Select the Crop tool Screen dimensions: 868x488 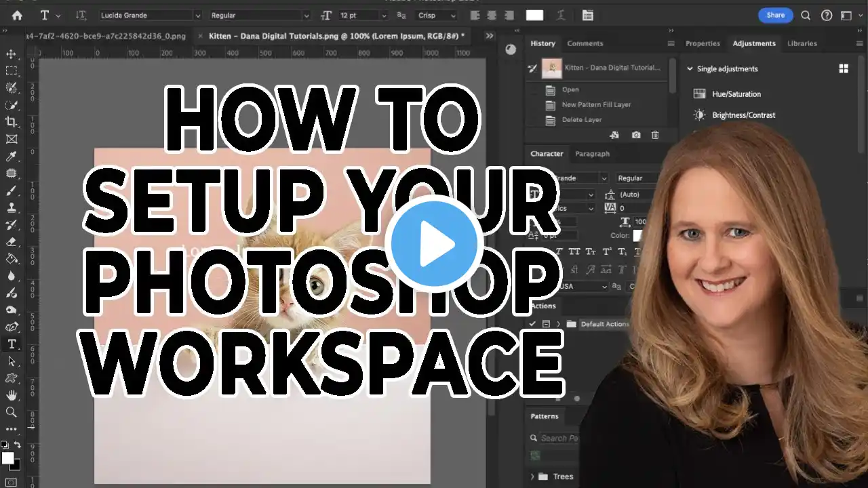tap(12, 122)
